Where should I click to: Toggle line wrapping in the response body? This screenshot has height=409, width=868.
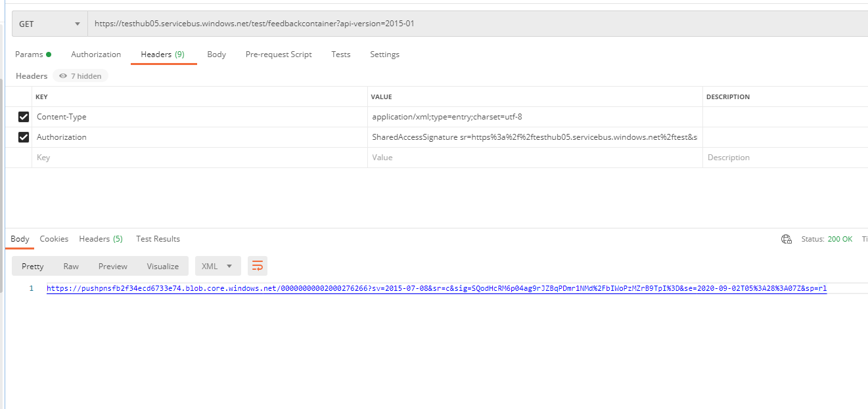pos(257,266)
